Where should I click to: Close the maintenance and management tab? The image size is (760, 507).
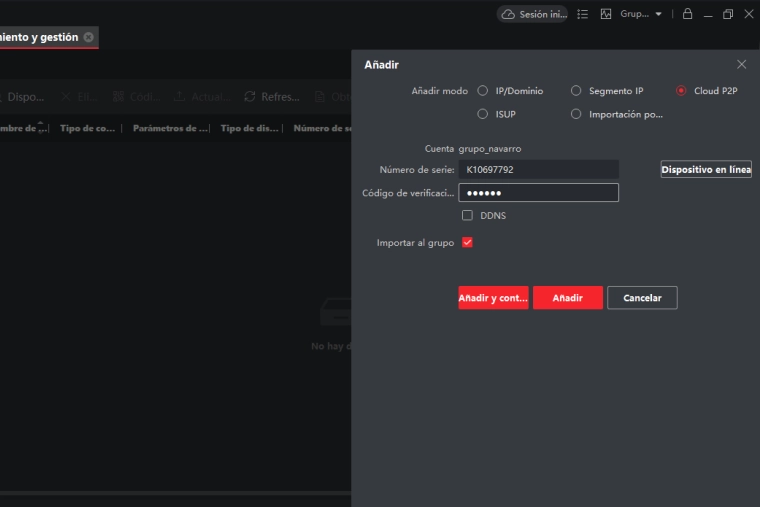click(89, 37)
